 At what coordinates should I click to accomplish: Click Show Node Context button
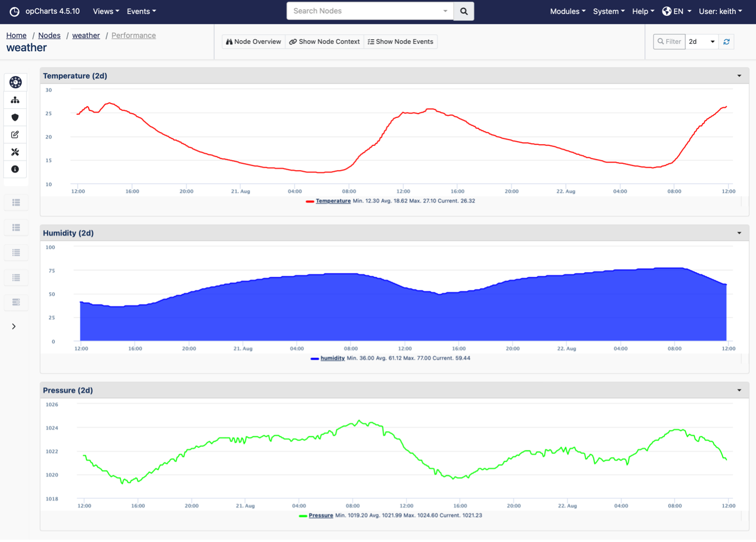pos(325,42)
